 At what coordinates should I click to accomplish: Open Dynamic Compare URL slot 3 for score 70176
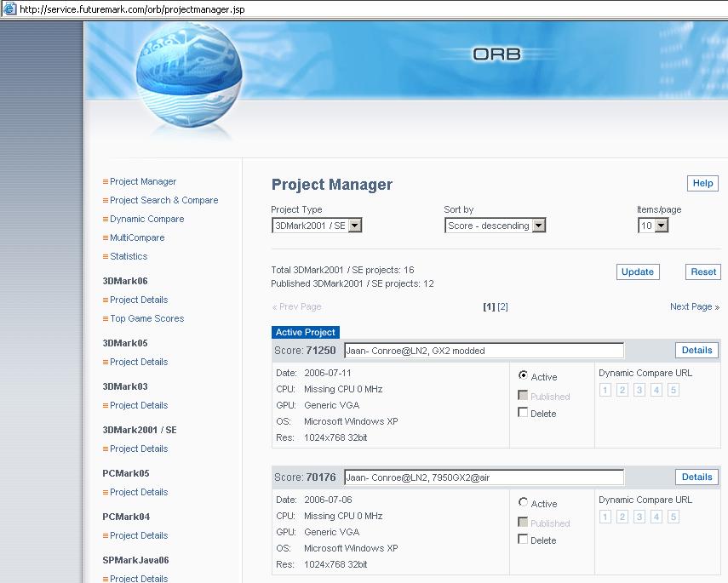[639, 517]
